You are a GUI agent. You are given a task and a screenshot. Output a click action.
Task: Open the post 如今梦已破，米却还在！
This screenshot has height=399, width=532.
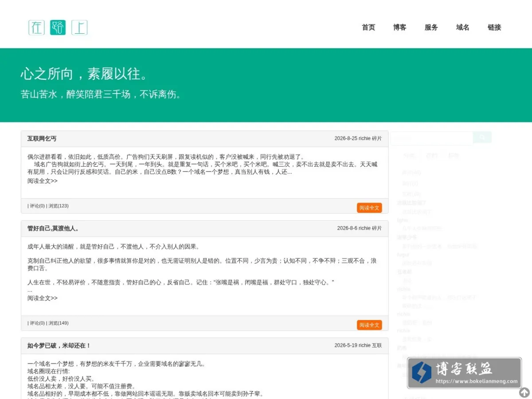[59, 346]
